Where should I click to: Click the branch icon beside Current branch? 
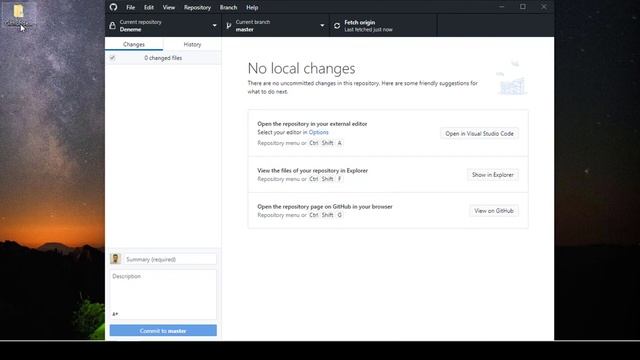(229, 26)
